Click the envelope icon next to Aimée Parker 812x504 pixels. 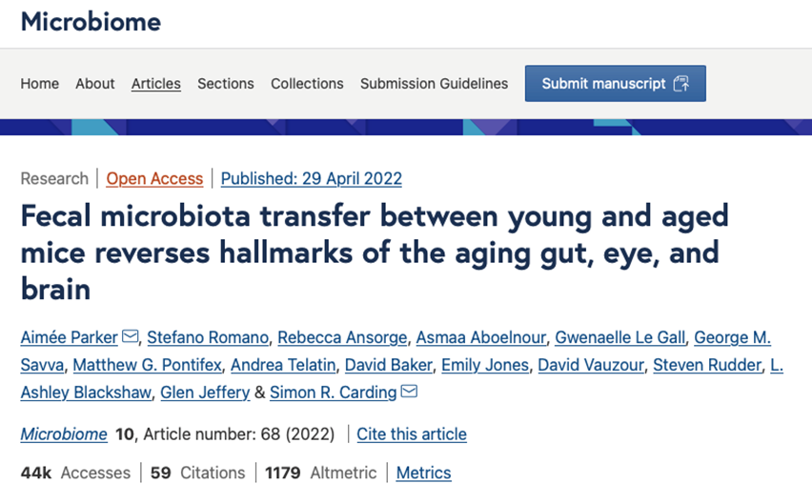pyautogui.click(x=131, y=337)
